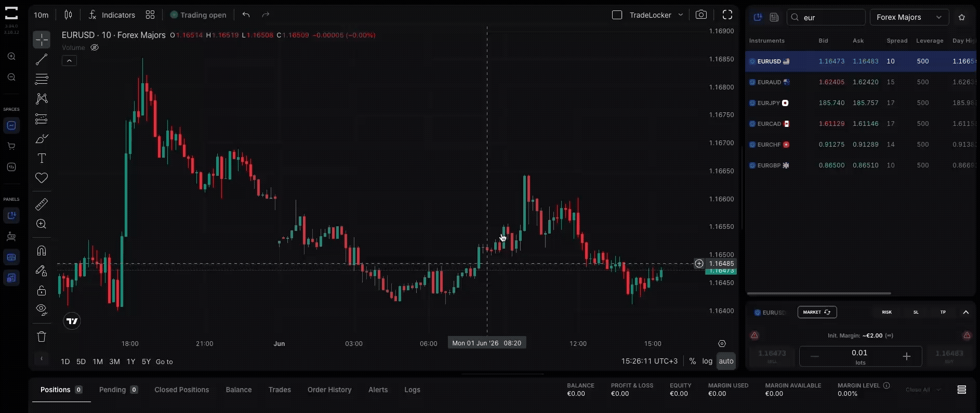
Task: Set chart range to 5D
Action: click(x=81, y=362)
